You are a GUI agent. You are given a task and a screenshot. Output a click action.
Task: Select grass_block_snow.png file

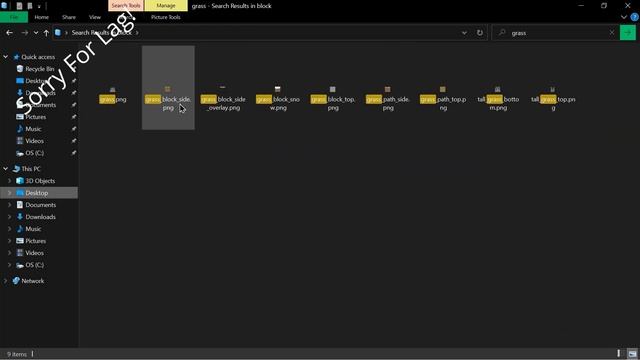point(278,98)
